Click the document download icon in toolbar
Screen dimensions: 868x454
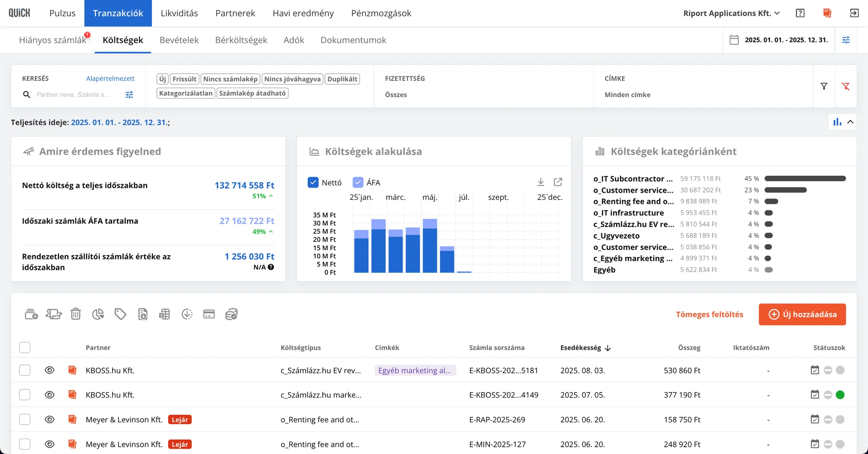click(x=143, y=314)
